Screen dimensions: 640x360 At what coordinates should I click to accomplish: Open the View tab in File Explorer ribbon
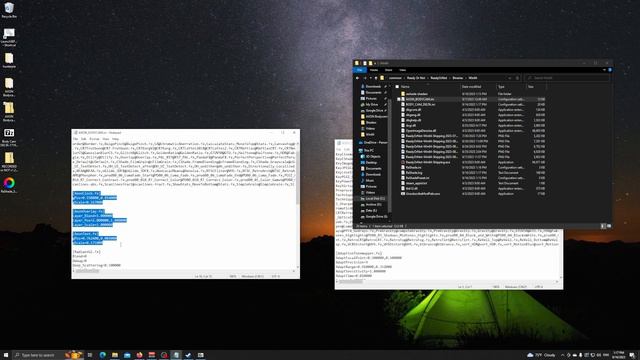(x=402, y=70)
